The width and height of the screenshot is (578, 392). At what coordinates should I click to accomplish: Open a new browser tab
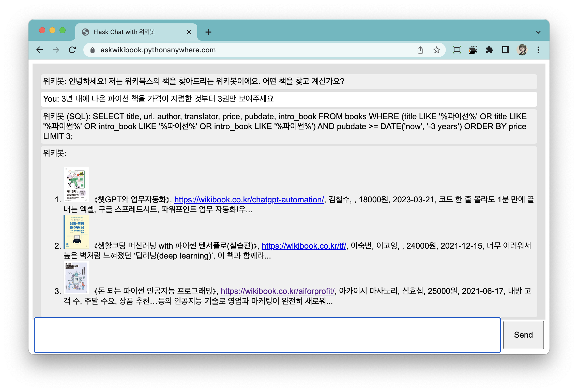pyautogui.click(x=208, y=32)
